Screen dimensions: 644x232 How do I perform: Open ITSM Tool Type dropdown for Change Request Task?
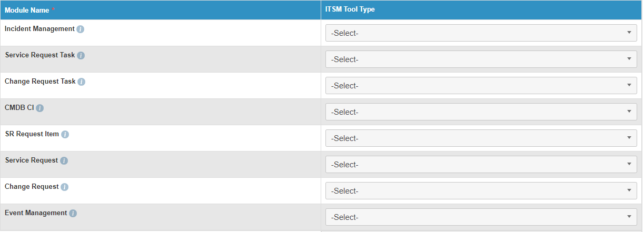(x=481, y=86)
